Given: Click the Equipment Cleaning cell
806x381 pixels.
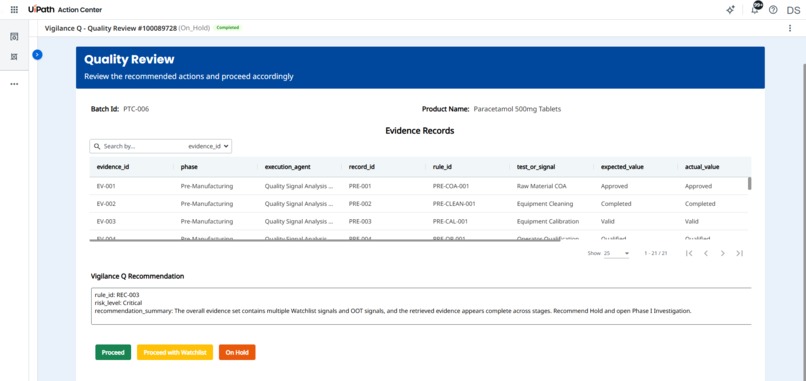Looking at the screenshot, I should tap(545, 204).
